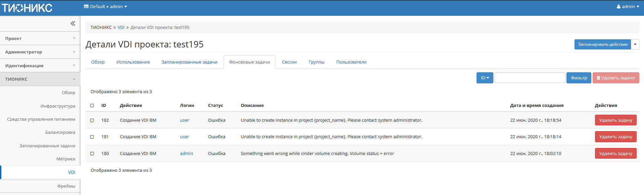Open the ID filter field dropdown

click(x=485, y=78)
